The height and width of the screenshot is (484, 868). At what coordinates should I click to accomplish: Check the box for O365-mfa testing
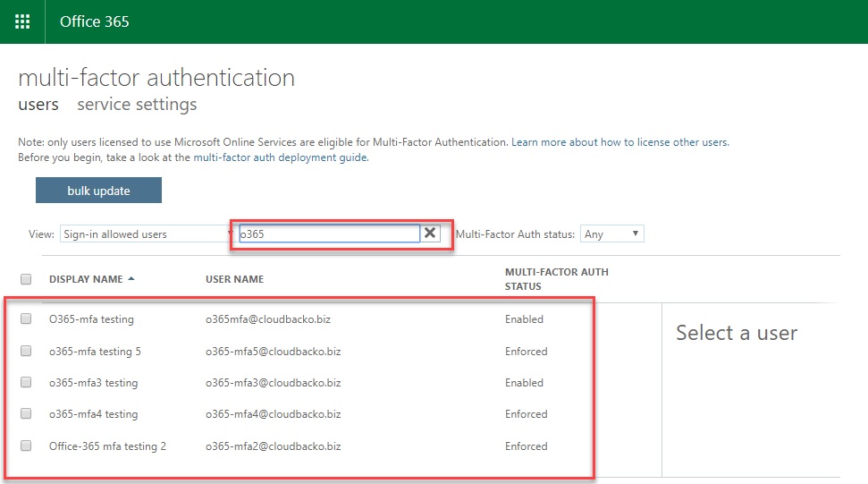point(26,318)
